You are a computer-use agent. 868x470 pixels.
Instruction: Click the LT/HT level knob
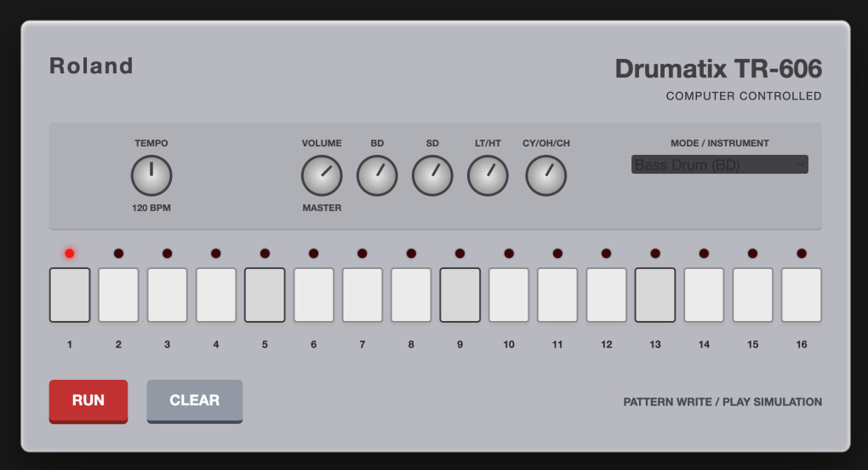point(488,175)
